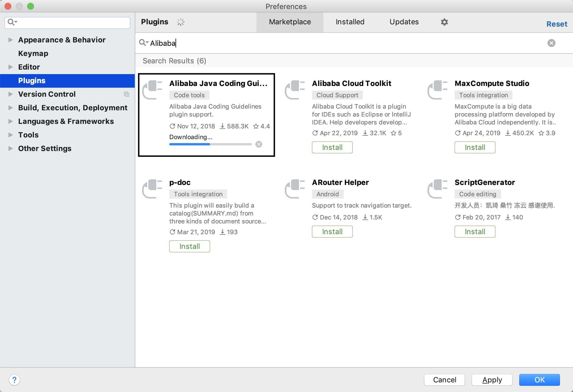Open the p-doc plugin title

point(180,182)
